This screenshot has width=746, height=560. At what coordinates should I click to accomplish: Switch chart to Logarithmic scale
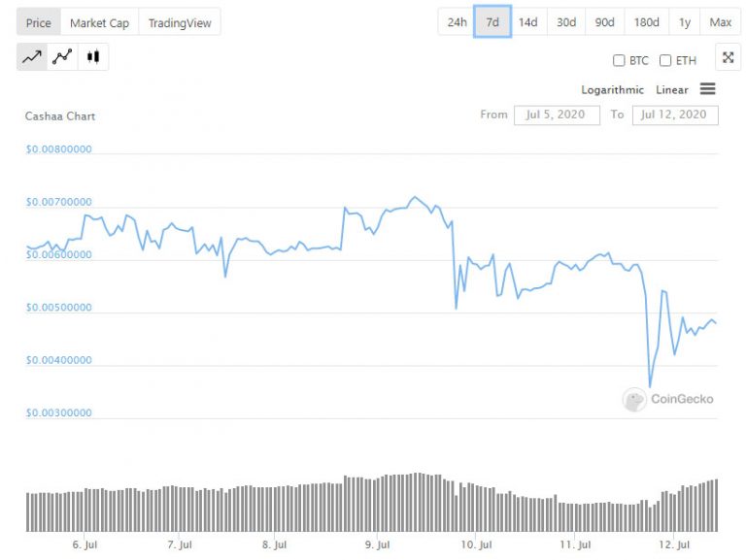pyautogui.click(x=612, y=90)
